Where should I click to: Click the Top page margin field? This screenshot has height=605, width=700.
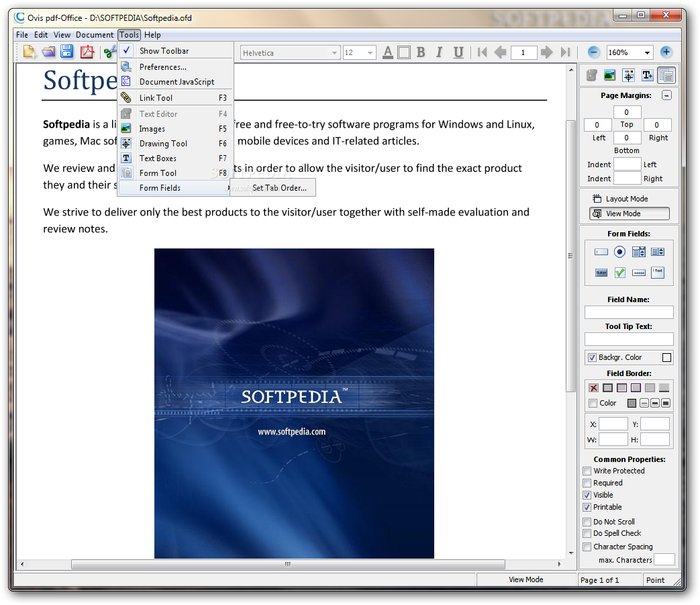pyautogui.click(x=627, y=112)
